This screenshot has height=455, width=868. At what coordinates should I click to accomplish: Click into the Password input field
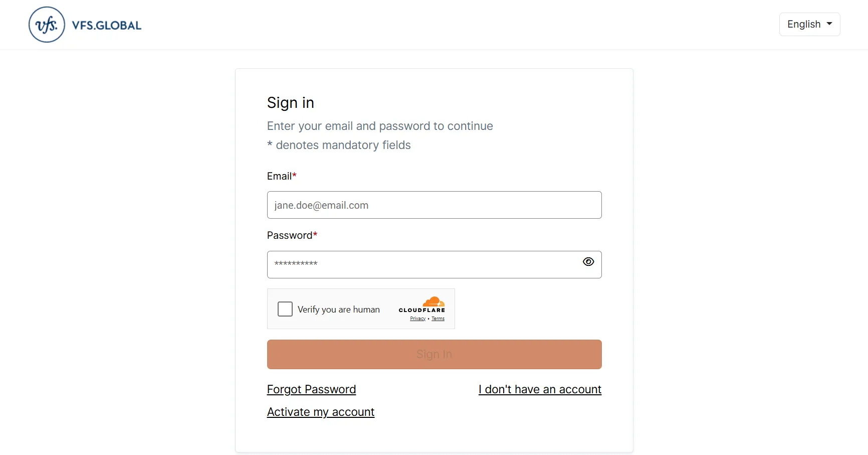point(421,264)
